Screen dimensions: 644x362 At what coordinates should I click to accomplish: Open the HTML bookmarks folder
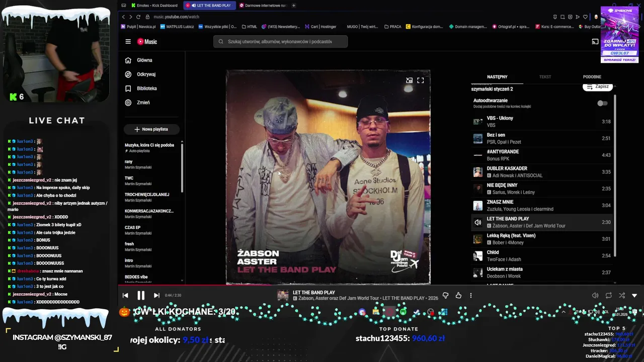pos(250,27)
